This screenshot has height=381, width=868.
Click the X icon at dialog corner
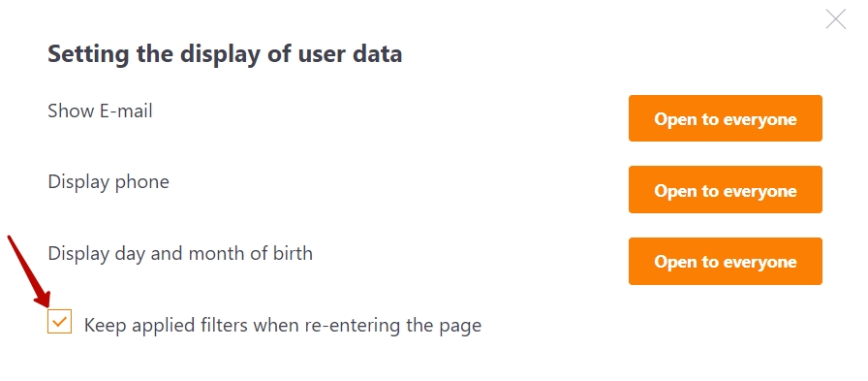tap(835, 19)
